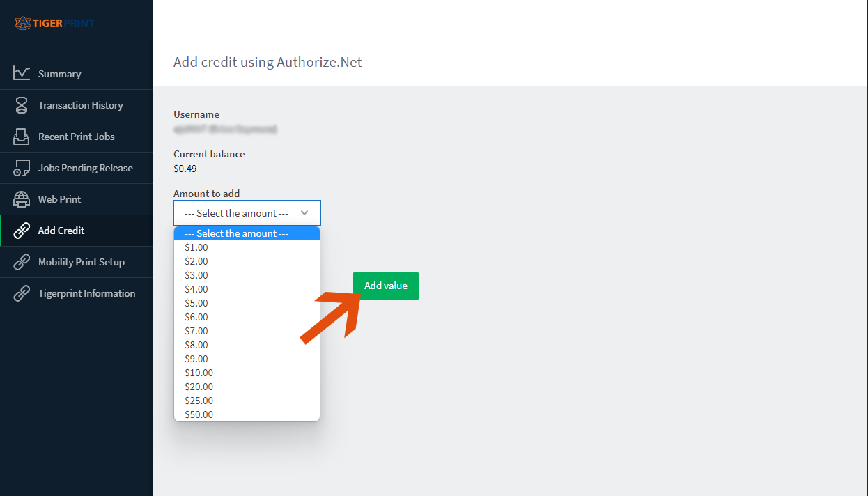Collapse the Amount to add dropdown
The width and height of the screenshot is (868, 496).
click(247, 213)
